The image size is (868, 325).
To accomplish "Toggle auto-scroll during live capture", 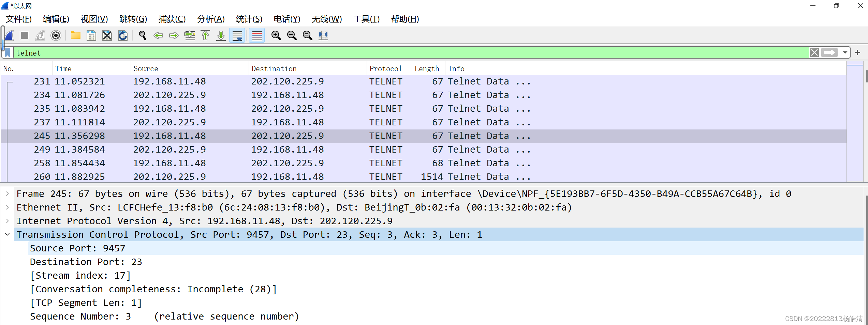I will pyautogui.click(x=237, y=35).
